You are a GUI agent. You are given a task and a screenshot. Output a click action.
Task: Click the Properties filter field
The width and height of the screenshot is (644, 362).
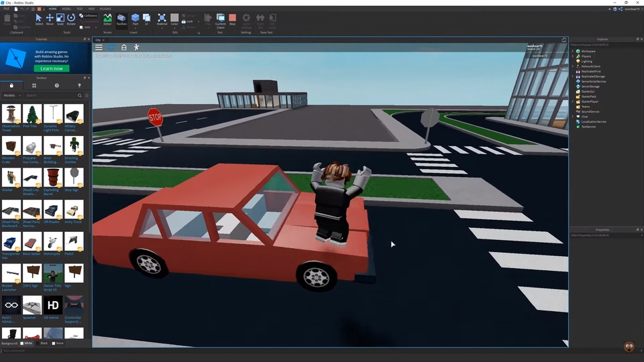[606, 235]
